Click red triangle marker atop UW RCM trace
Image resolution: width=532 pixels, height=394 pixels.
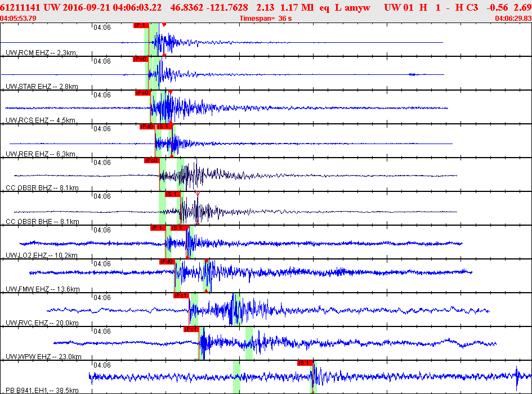tap(164, 25)
